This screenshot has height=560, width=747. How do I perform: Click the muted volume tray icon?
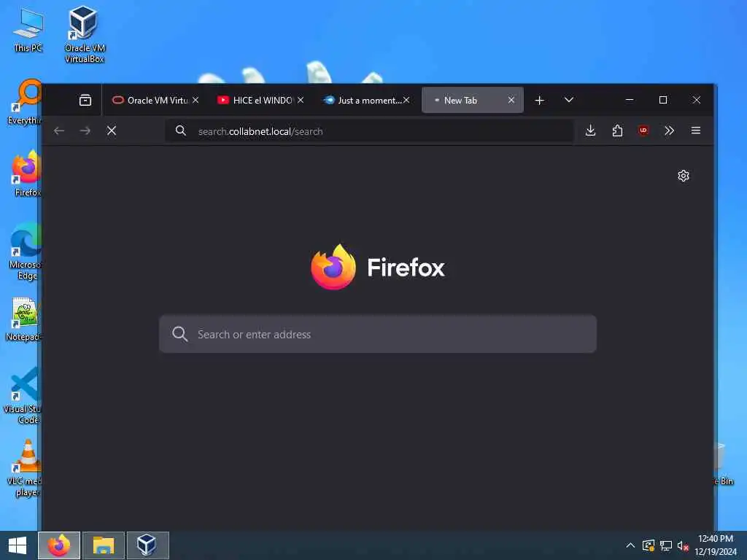coord(683,545)
